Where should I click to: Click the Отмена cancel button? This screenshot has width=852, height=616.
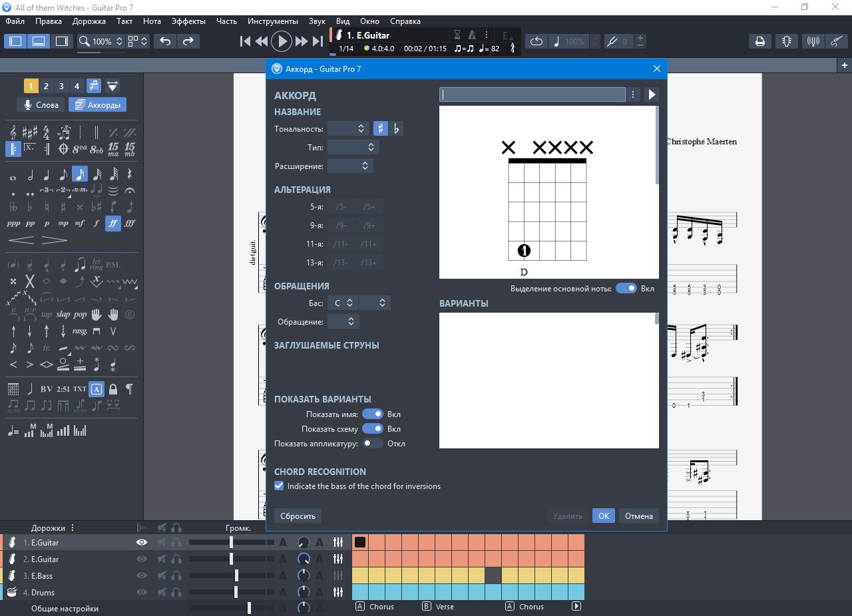pos(639,516)
